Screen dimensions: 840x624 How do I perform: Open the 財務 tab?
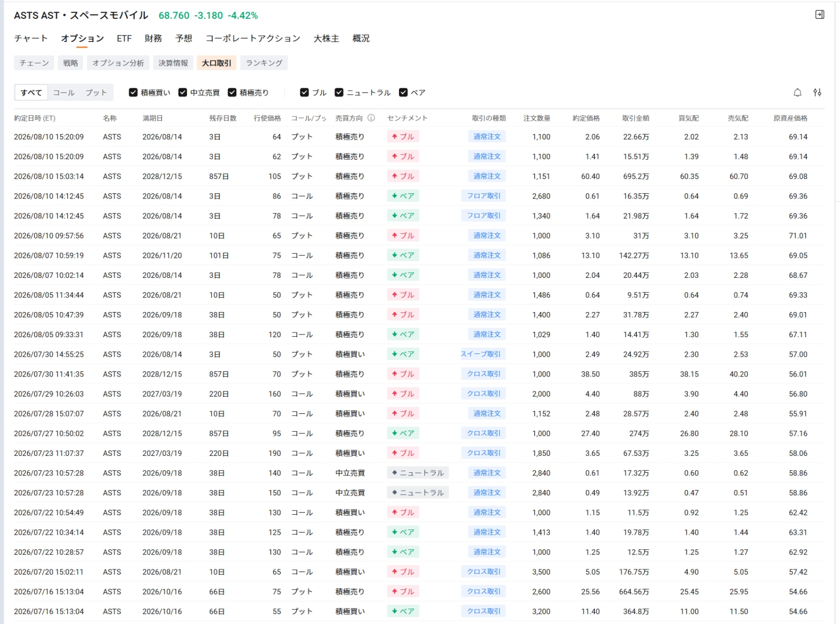click(153, 38)
